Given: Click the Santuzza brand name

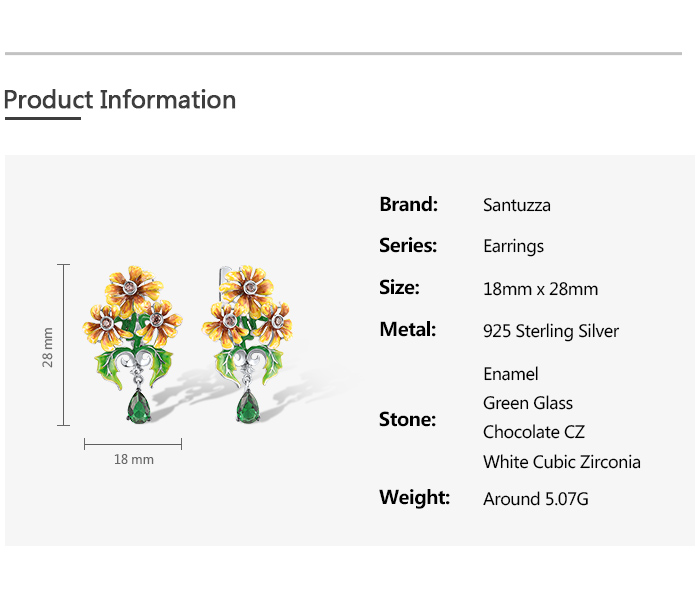Looking at the screenshot, I should (x=516, y=205).
